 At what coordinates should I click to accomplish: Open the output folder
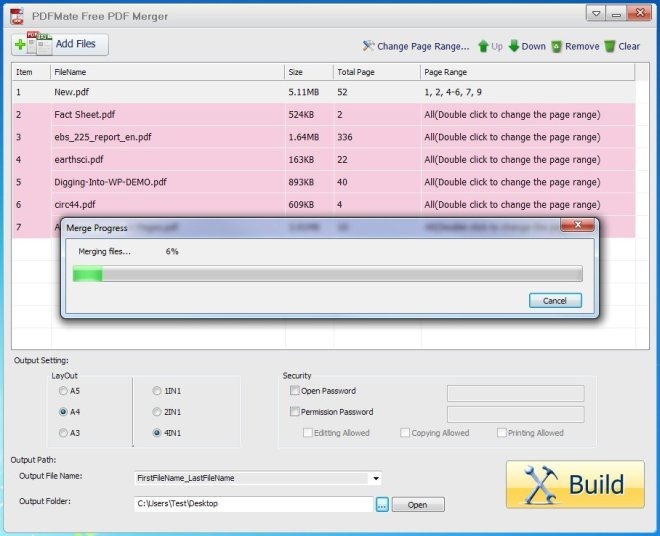418,504
